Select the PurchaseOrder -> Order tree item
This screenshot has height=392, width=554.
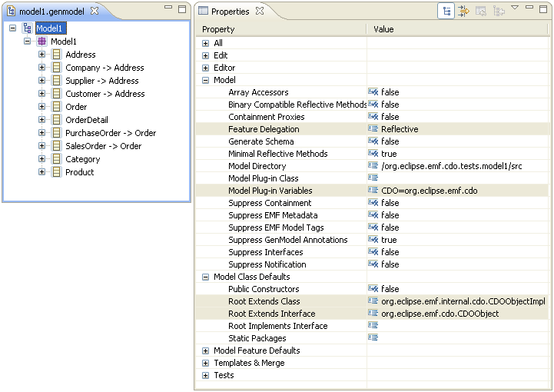111,133
